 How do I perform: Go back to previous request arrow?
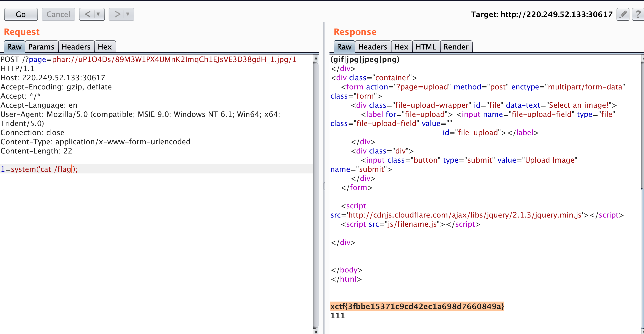pyautogui.click(x=88, y=14)
